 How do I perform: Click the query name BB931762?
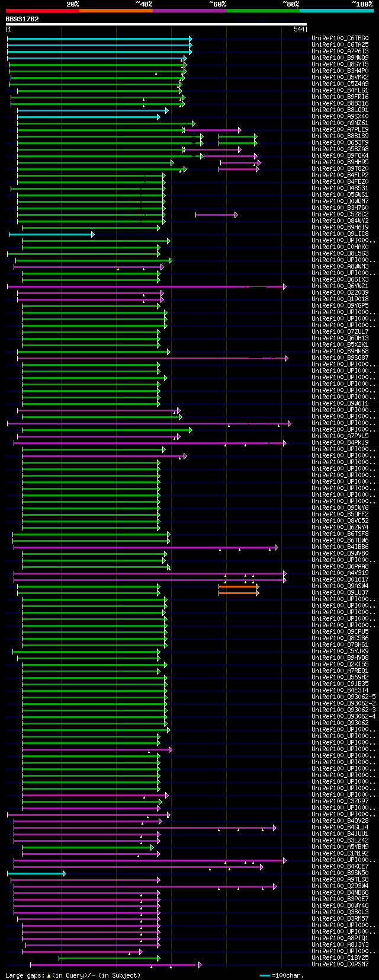(23, 19)
